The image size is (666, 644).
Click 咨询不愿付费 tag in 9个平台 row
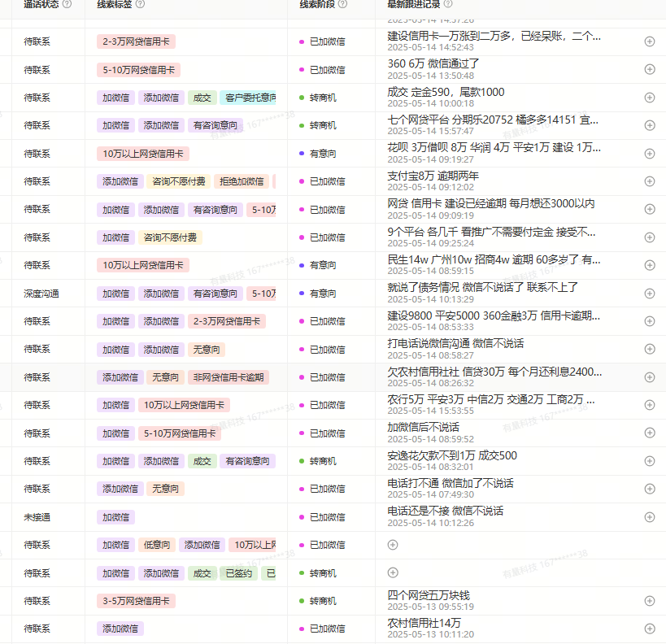170,237
